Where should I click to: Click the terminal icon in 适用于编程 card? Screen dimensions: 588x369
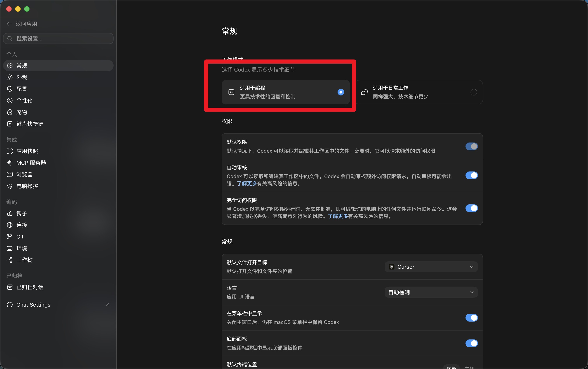pyautogui.click(x=231, y=92)
